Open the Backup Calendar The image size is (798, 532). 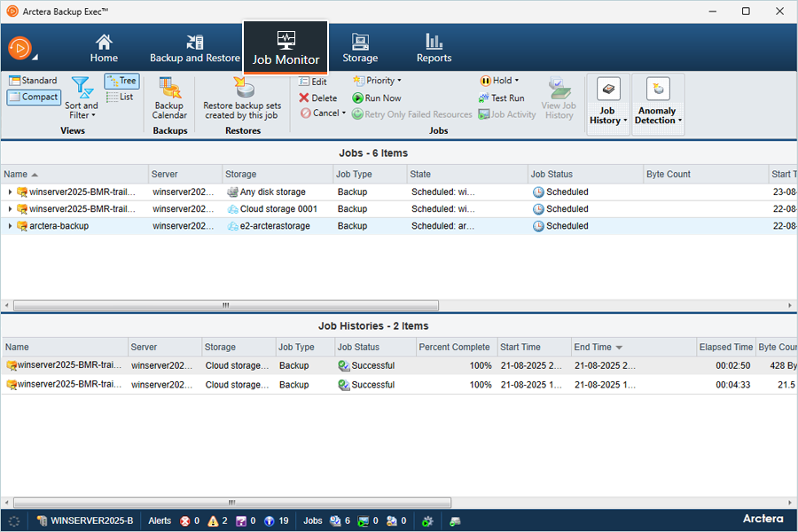169,98
